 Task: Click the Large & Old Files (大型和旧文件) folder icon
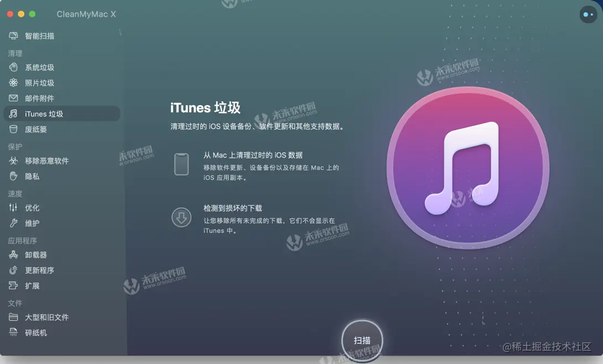pos(13,317)
